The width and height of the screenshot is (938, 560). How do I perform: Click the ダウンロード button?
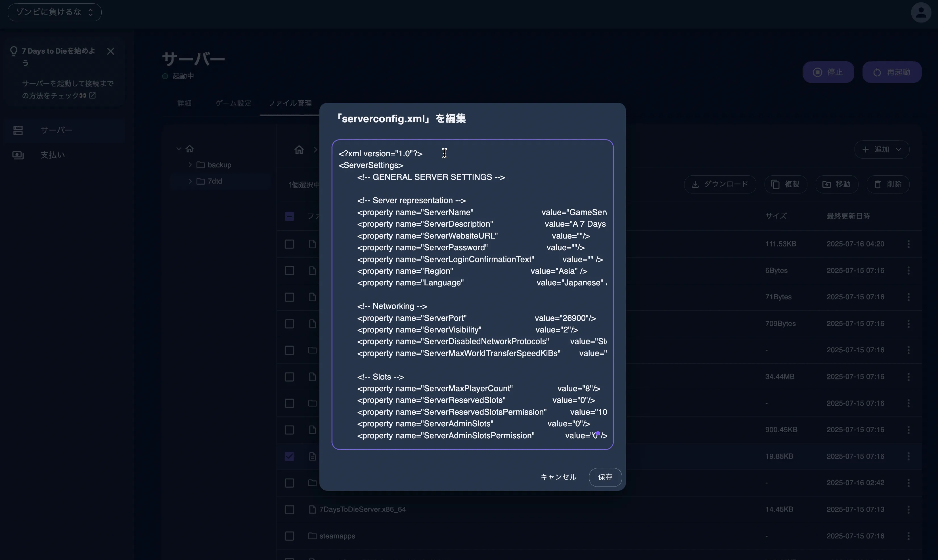click(720, 184)
